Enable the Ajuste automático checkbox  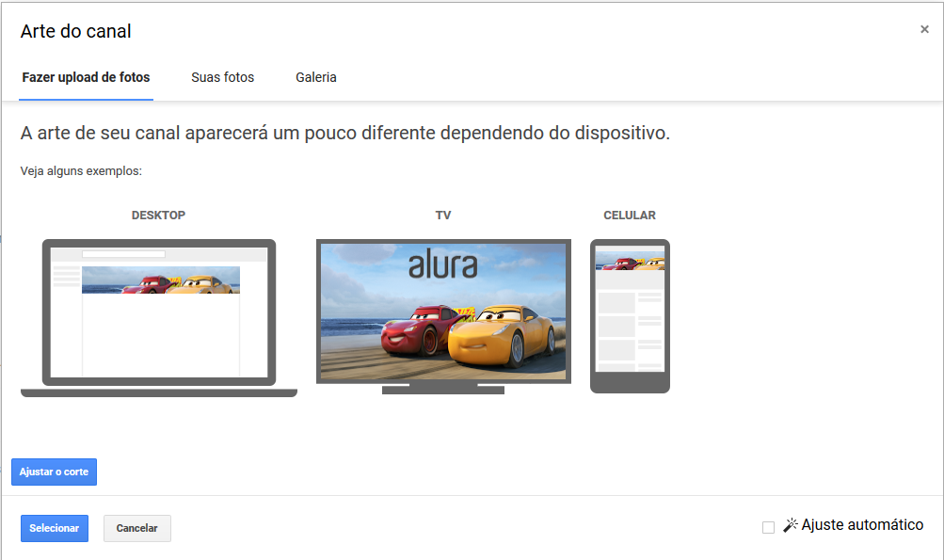point(768,527)
